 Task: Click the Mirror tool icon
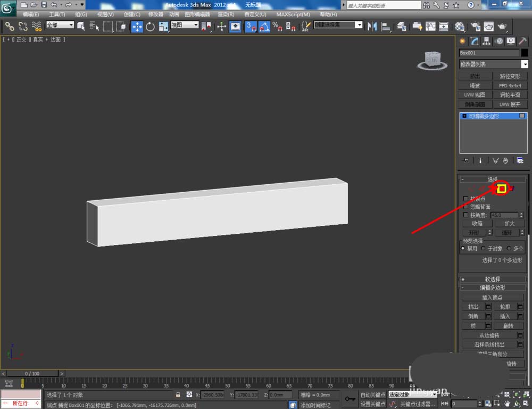pyautogui.click(x=372, y=26)
